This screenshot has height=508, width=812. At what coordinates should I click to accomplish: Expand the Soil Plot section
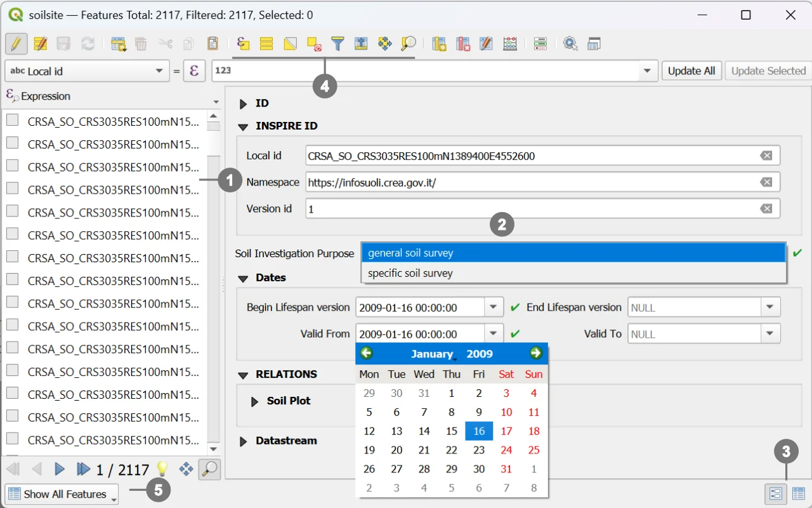tap(255, 401)
